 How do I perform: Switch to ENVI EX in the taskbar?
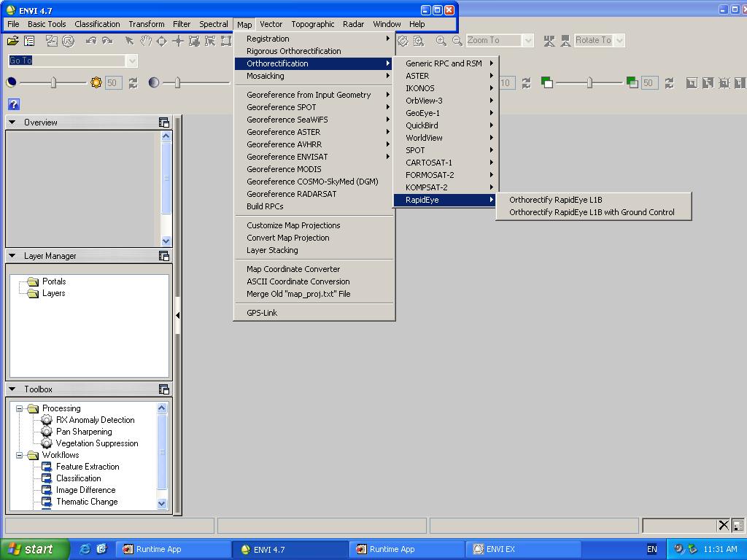tap(523, 549)
